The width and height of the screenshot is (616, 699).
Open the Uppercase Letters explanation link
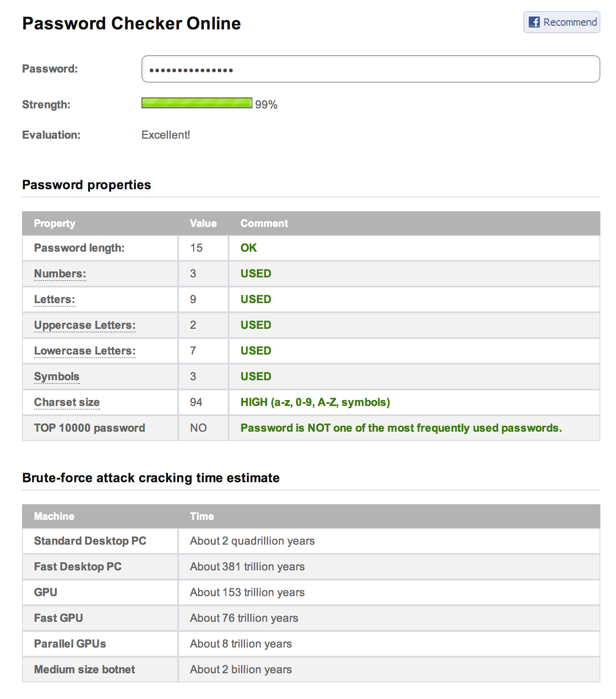point(84,325)
